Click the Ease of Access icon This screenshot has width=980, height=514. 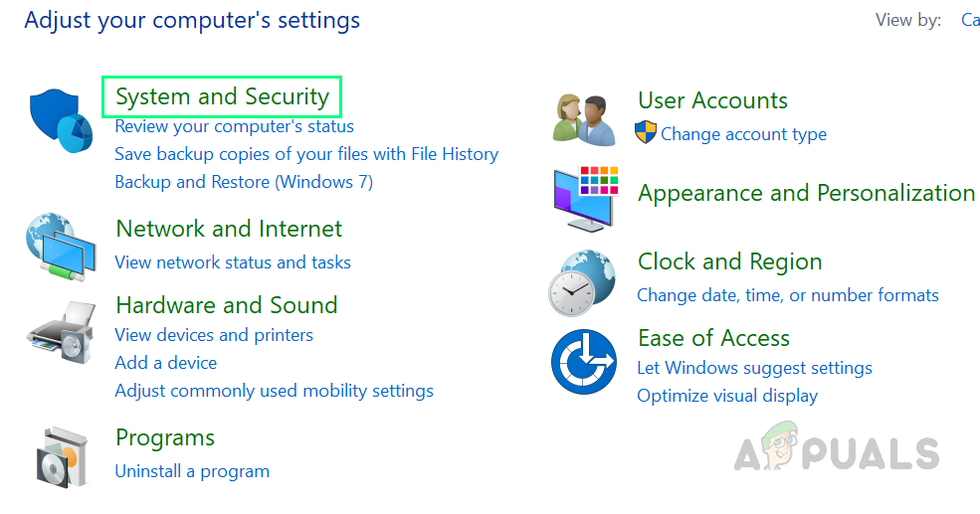point(584,362)
